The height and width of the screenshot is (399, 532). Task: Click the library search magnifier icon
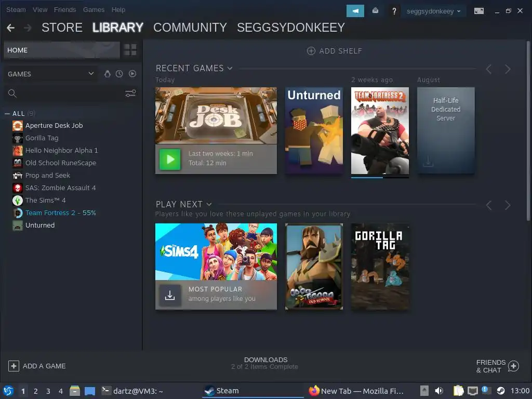click(12, 94)
